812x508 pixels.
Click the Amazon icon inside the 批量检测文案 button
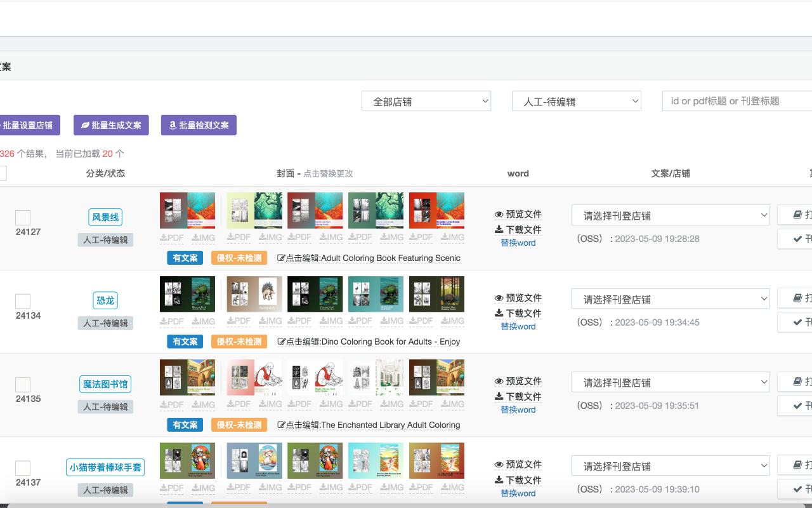pos(172,125)
